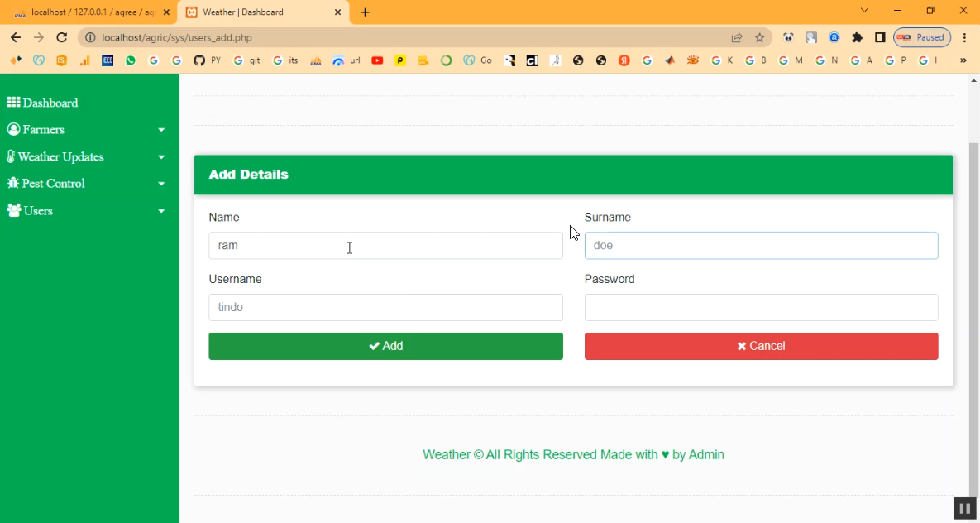The height and width of the screenshot is (523, 980).
Task: Focus the Password input field
Action: pyautogui.click(x=761, y=307)
